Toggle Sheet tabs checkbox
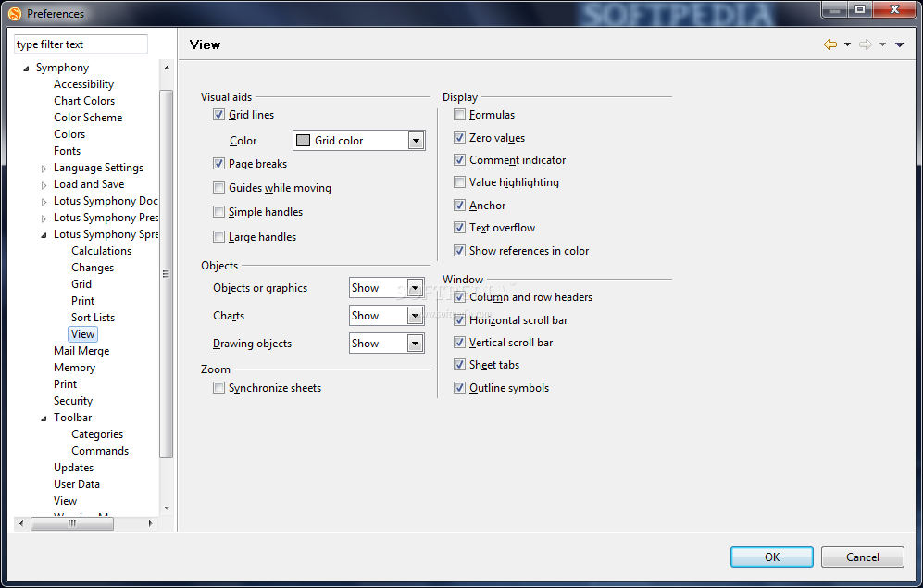This screenshot has width=923, height=588. click(460, 365)
